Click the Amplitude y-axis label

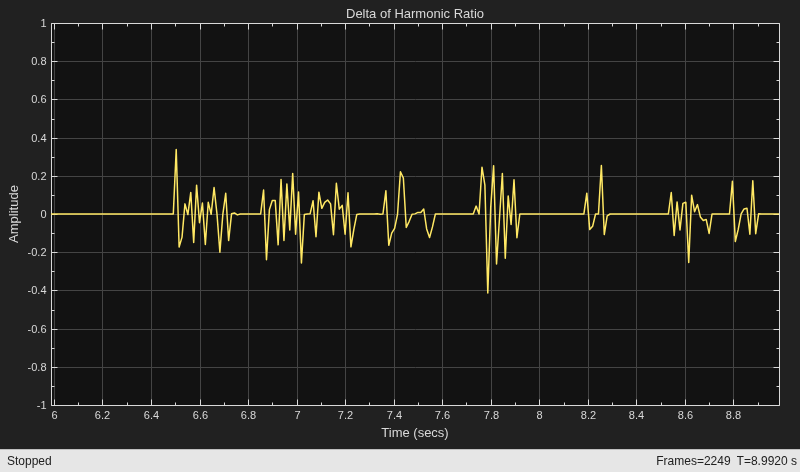click(x=14, y=214)
